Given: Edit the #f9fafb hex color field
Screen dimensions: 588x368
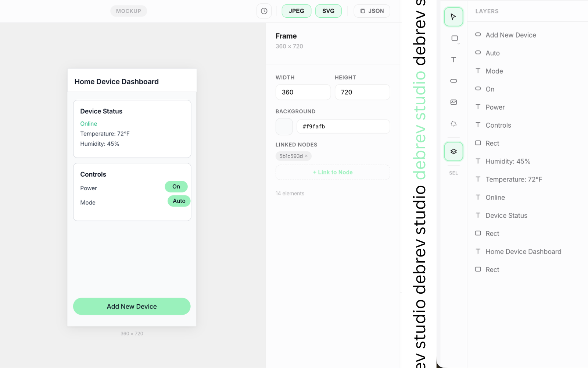Looking at the screenshot, I should coord(343,127).
